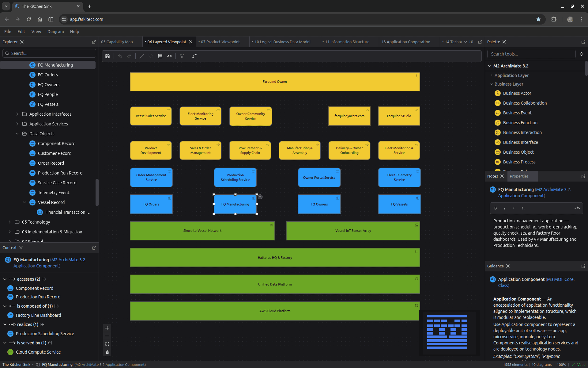This screenshot has width=588, height=368.
Task: Expand the Application Services folder
Action: click(x=17, y=124)
